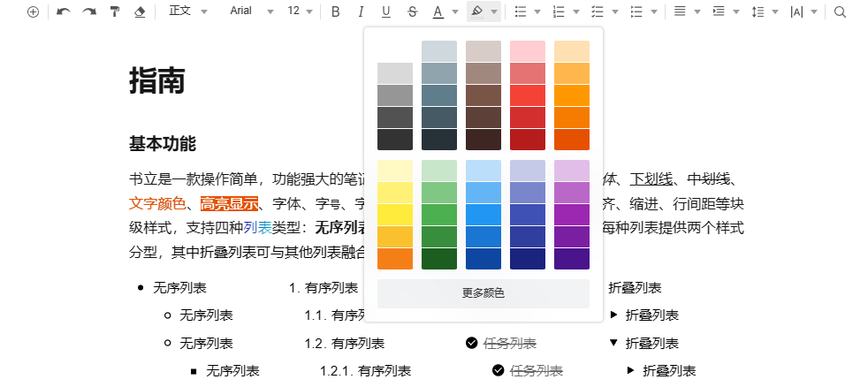868x387 pixels.
Task: Open the indent options arrow
Action: (735, 11)
